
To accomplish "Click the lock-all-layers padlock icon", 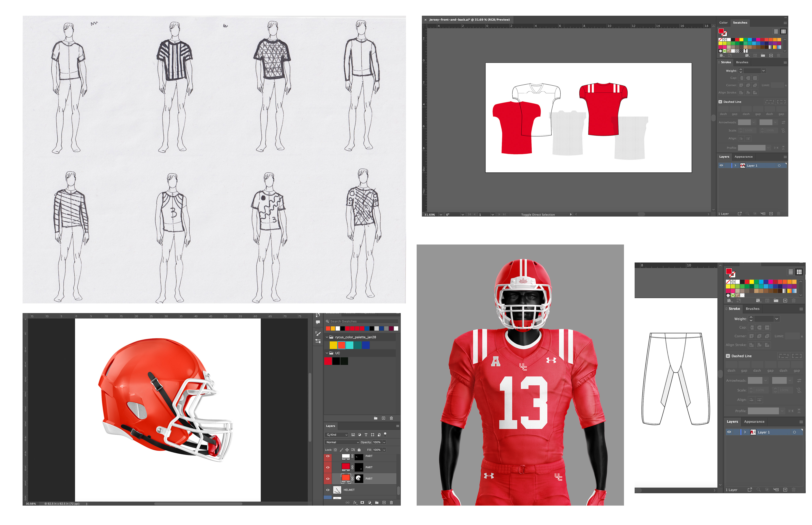I will [x=359, y=450].
